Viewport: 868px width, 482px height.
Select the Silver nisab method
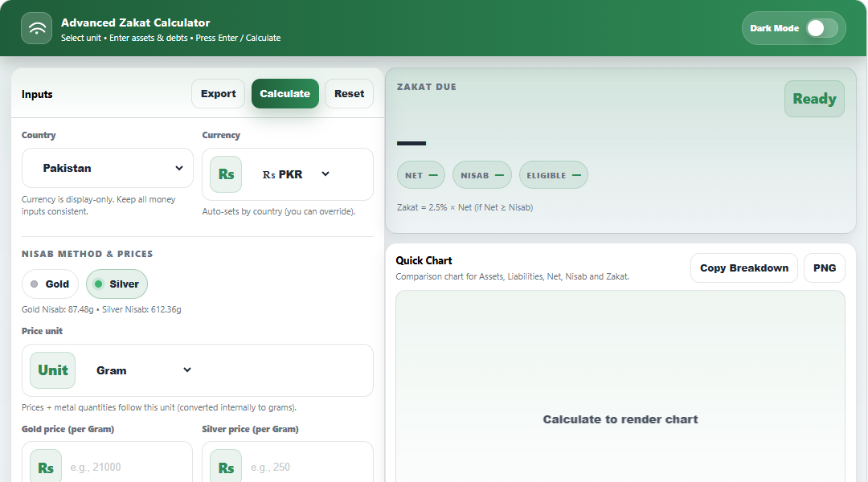pyautogui.click(x=117, y=284)
